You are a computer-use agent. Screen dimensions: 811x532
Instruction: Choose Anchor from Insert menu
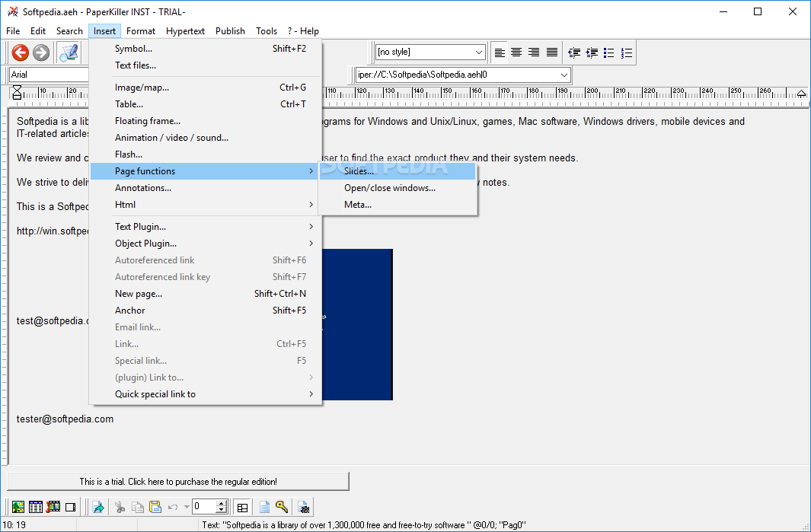coord(206,311)
